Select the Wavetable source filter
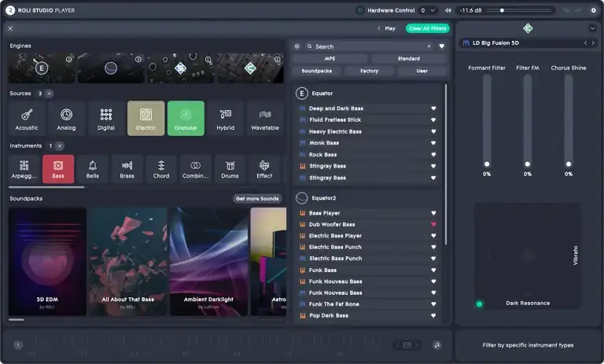Screen dimensions: 604x364 265,118
